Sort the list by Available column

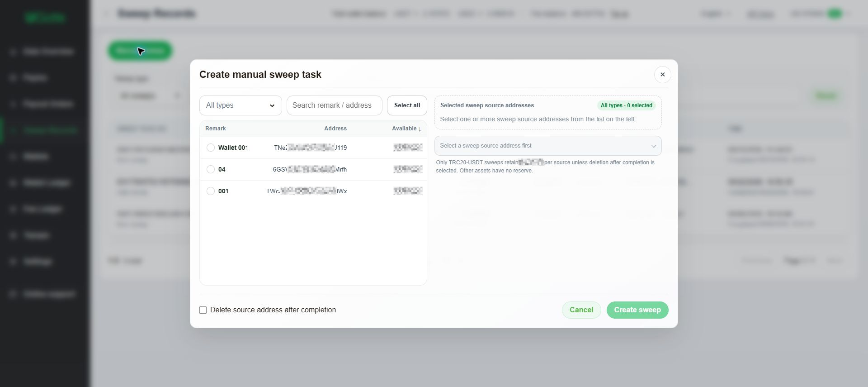[x=406, y=129]
